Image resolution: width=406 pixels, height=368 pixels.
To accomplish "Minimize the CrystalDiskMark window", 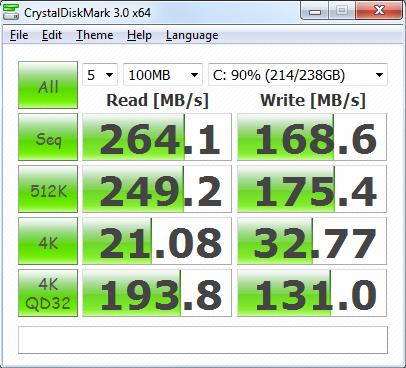I will click(x=315, y=11).
